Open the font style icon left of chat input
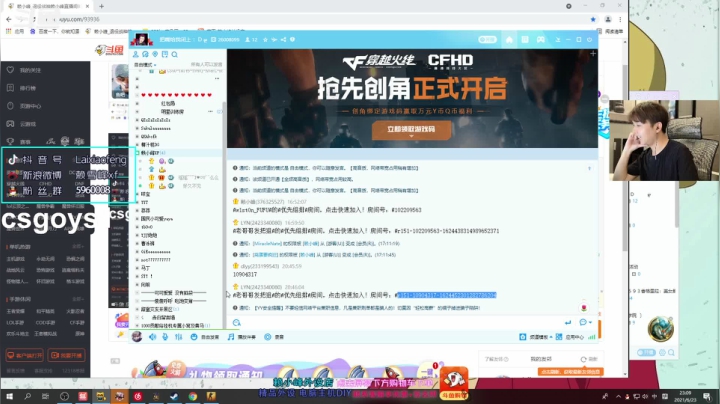Image resolution: width=720 pixels, height=404 pixels. 236,323
